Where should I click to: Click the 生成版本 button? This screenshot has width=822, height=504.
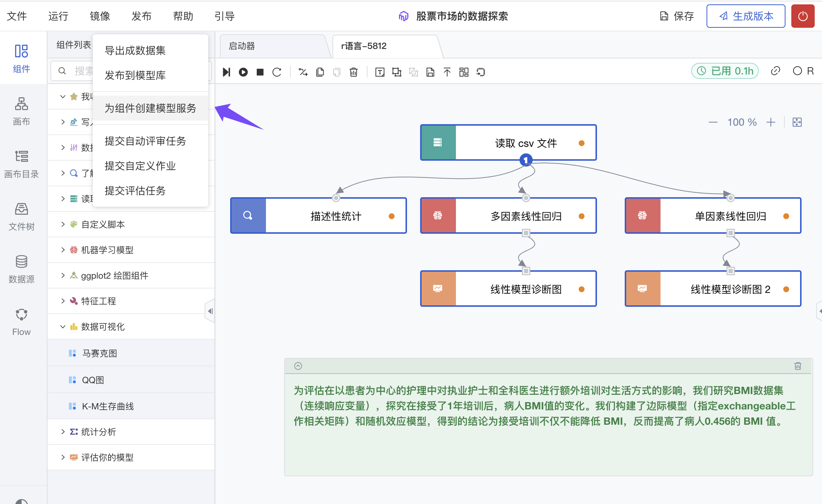pos(746,16)
